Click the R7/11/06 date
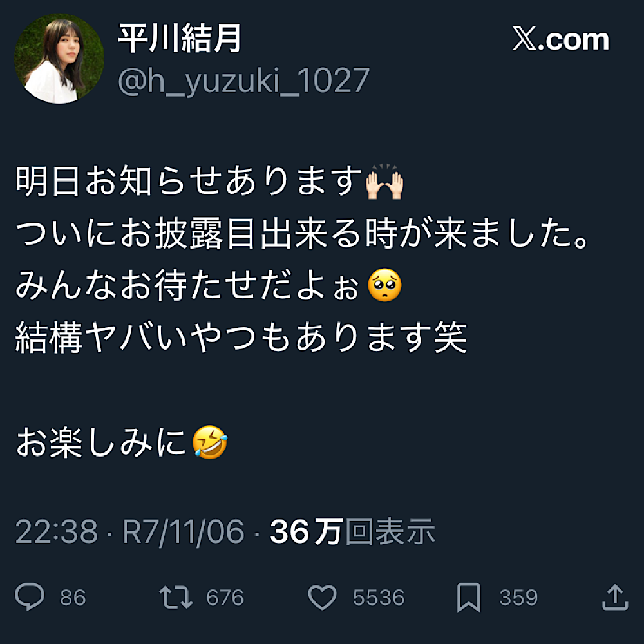Screen dimensions: 644x644 tap(183, 532)
